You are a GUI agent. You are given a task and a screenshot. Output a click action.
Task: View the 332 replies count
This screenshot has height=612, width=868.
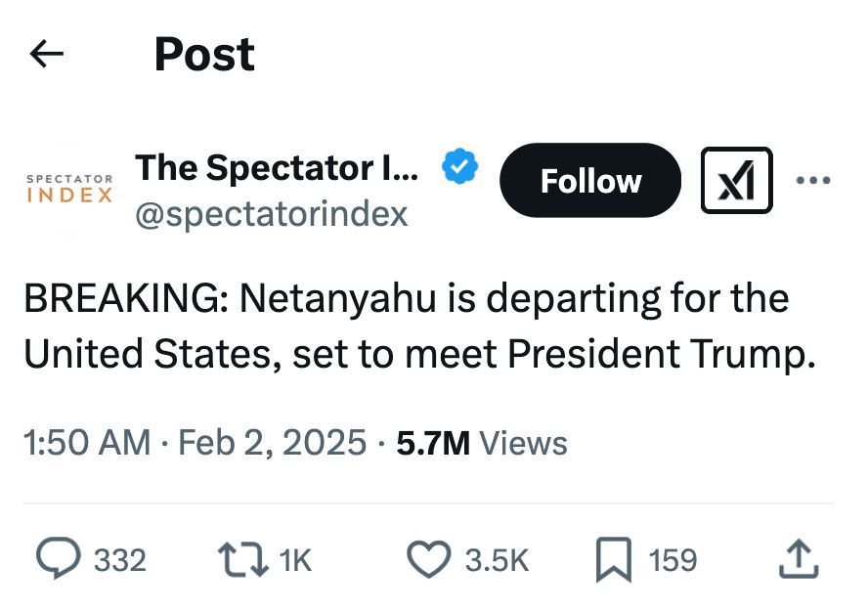(120, 558)
